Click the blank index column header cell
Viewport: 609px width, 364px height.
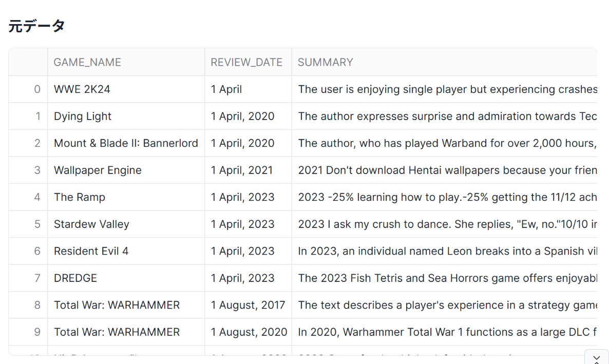click(28, 62)
